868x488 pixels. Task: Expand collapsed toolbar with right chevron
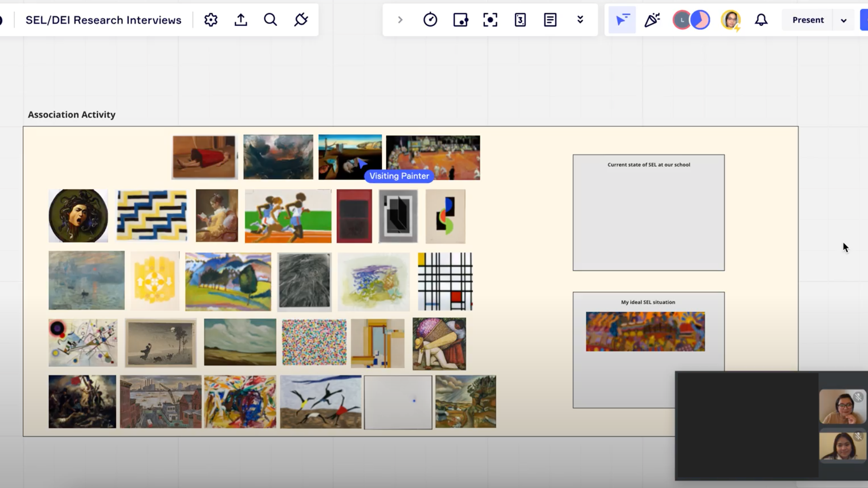[x=400, y=20]
